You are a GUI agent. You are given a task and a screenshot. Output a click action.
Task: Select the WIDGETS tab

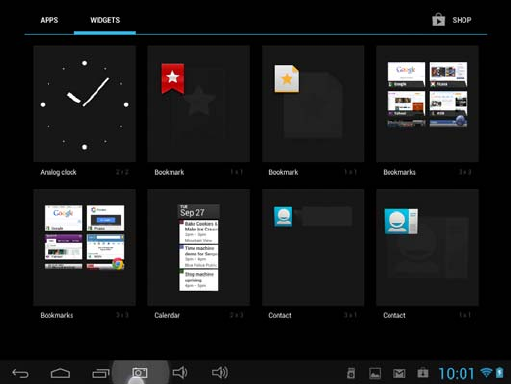tap(105, 20)
